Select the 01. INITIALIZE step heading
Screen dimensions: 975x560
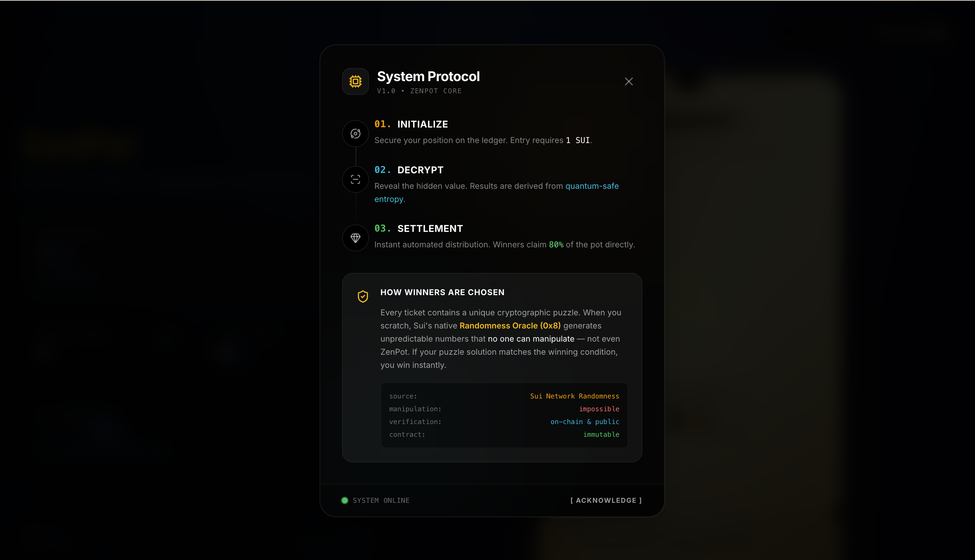point(411,124)
